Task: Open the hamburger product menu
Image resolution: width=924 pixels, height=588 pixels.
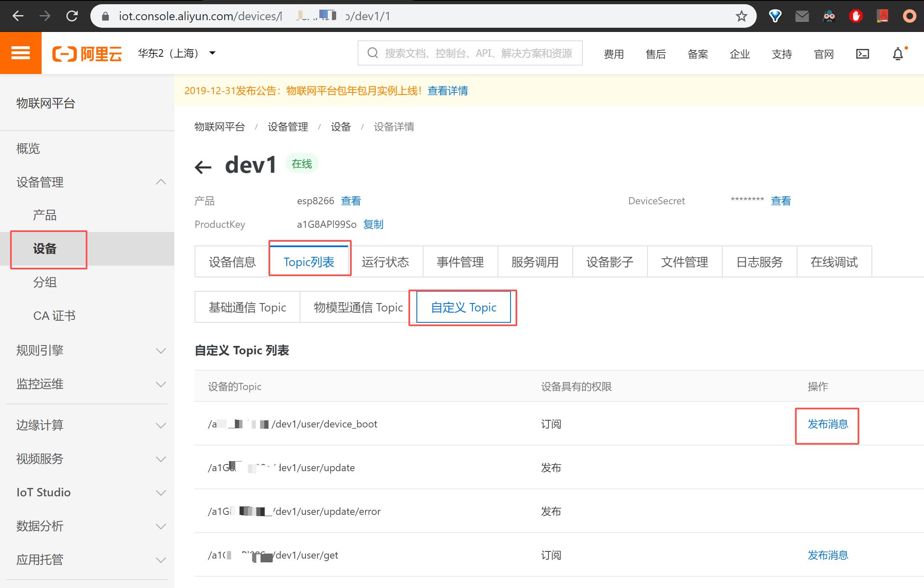Action: coord(20,53)
